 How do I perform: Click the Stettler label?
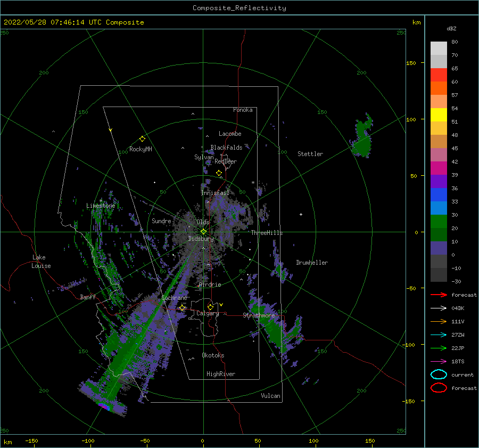click(310, 154)
